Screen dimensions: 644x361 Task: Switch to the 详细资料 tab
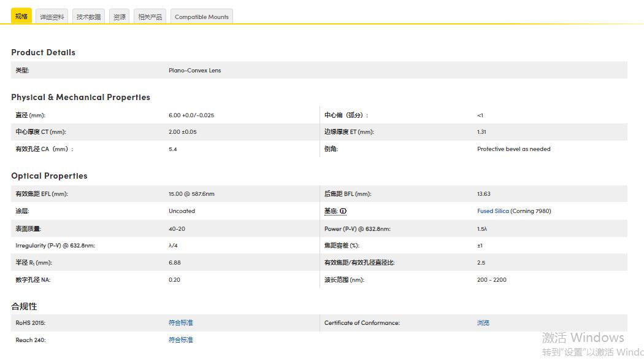(x=52, y=17)
